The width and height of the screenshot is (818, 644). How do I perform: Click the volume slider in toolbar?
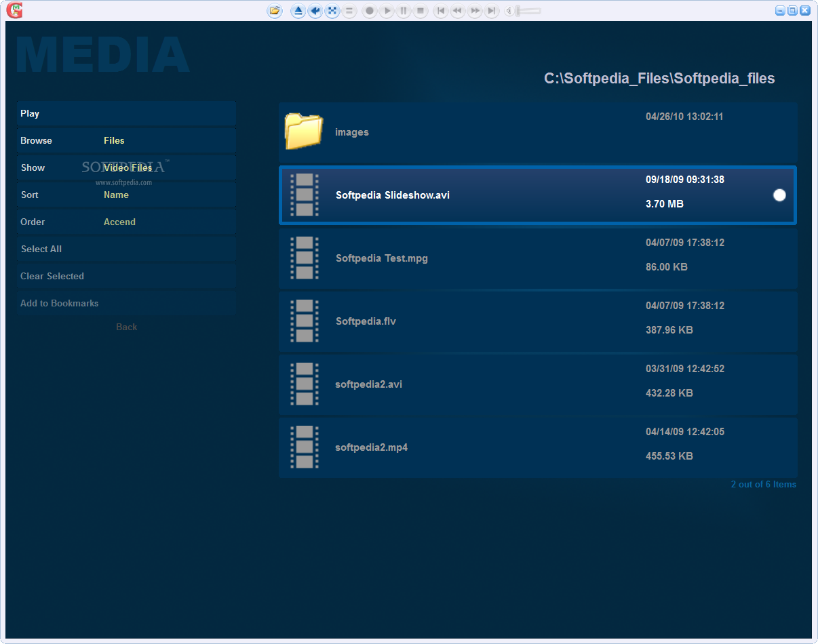pyautogui.click(x=528, y=11)
